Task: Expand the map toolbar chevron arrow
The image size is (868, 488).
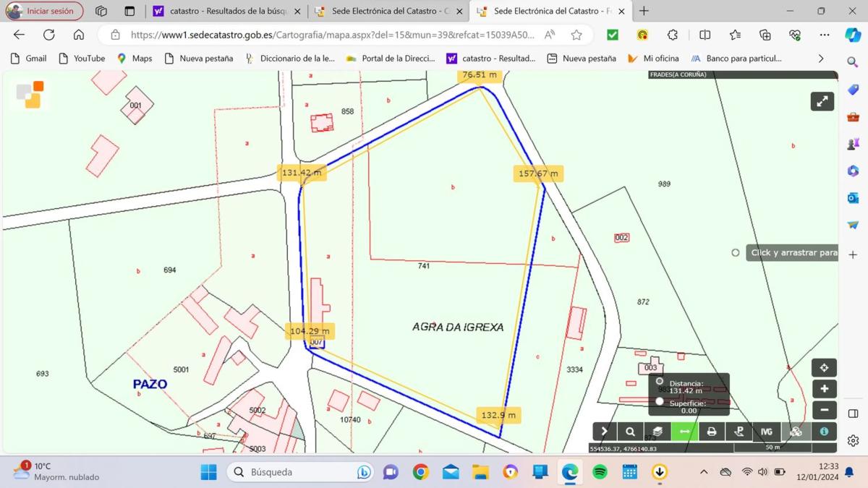Action: tap(603, 432)
